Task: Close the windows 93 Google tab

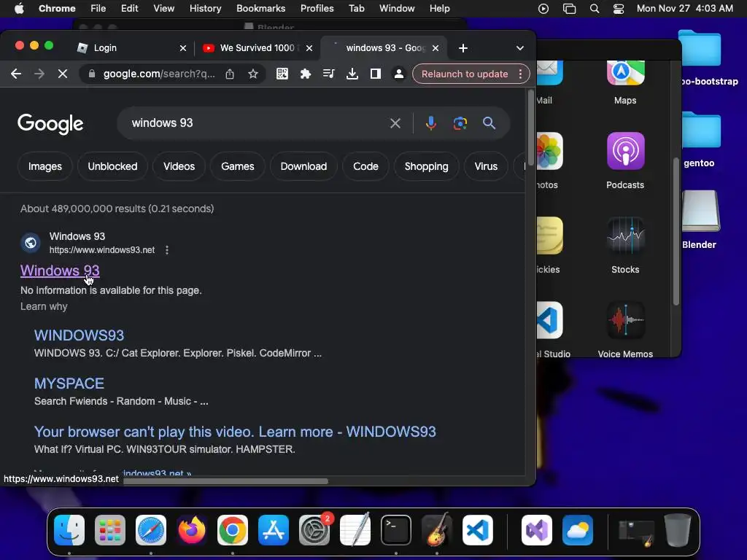Action: 435,48
